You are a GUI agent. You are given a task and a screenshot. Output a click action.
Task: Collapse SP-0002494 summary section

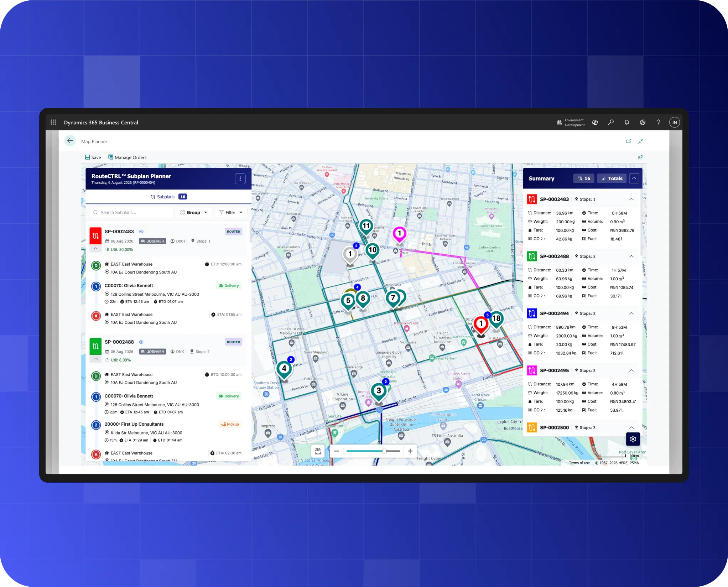pos(631,313)
